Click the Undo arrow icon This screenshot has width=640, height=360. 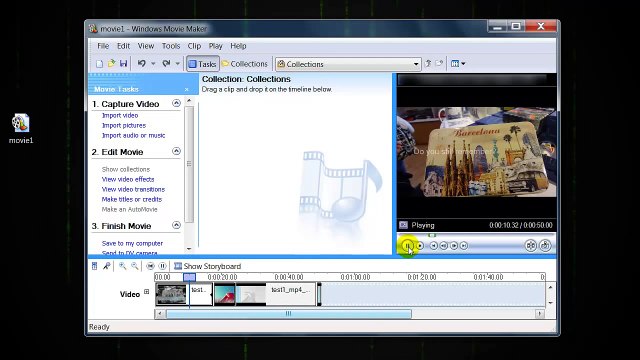tap(142, 64)
